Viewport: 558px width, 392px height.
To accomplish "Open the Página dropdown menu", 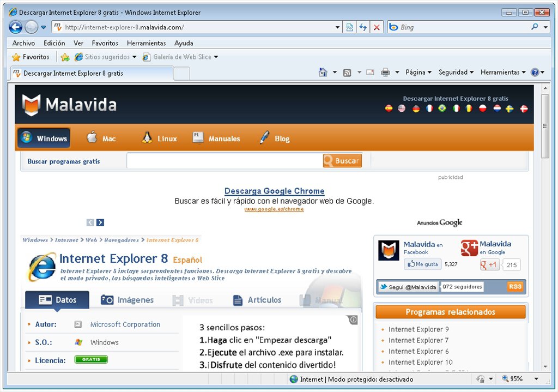I will (418, 72).
